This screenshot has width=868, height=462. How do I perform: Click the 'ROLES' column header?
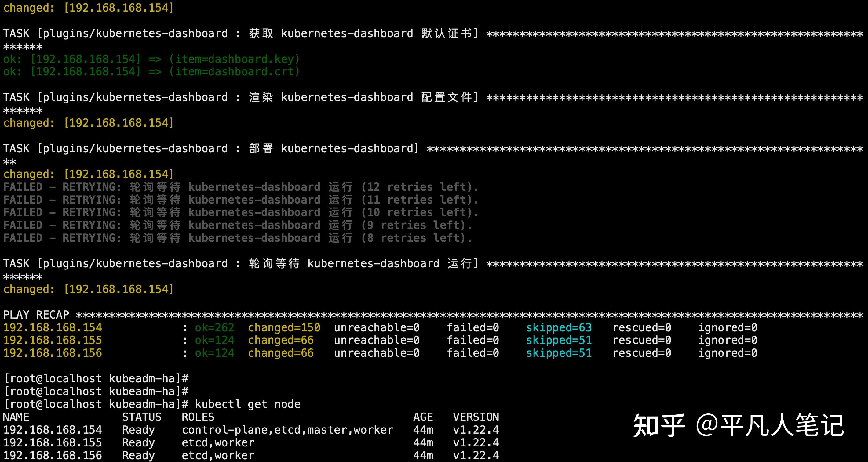point(198,417)
